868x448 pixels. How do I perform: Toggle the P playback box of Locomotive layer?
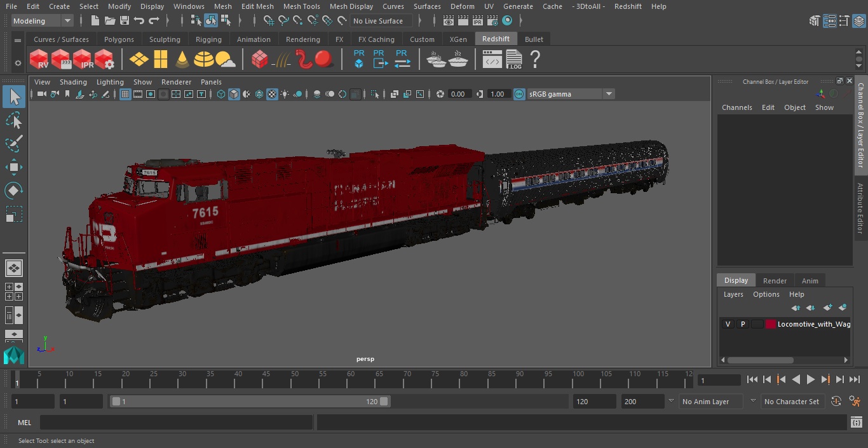[742, 324]
